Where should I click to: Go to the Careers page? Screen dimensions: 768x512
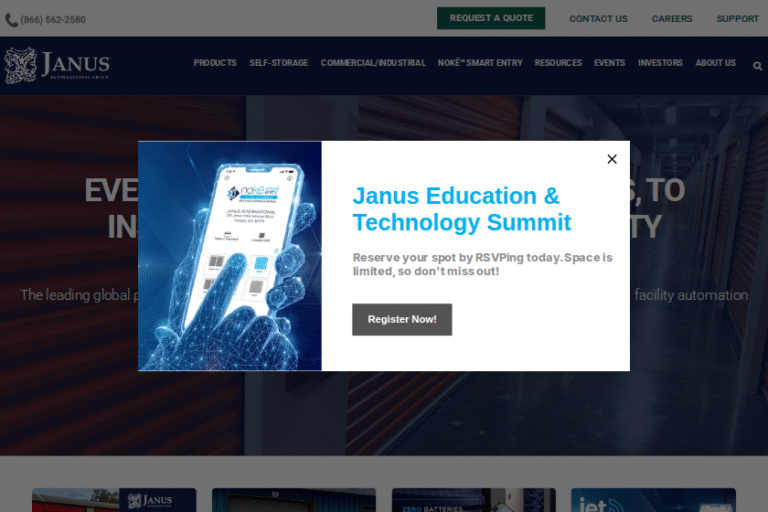click(672, 19)
